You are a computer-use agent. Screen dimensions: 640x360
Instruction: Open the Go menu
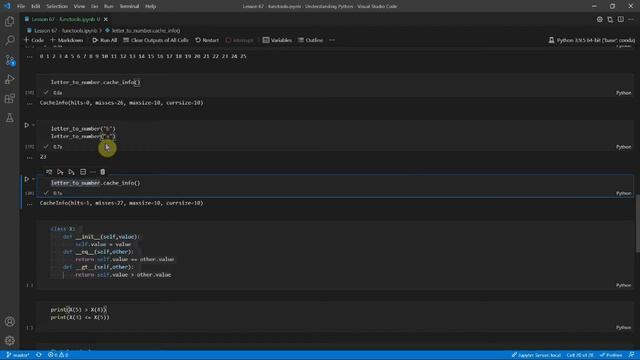(94, 6)
